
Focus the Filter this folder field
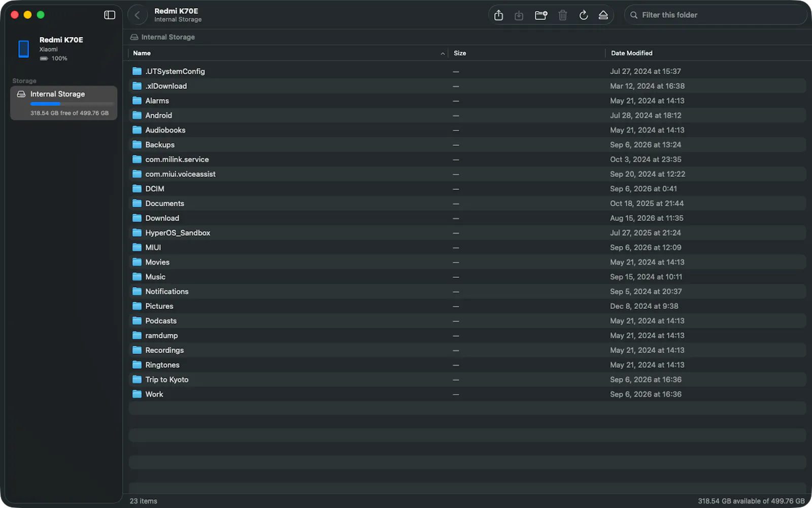coord(716,15)
